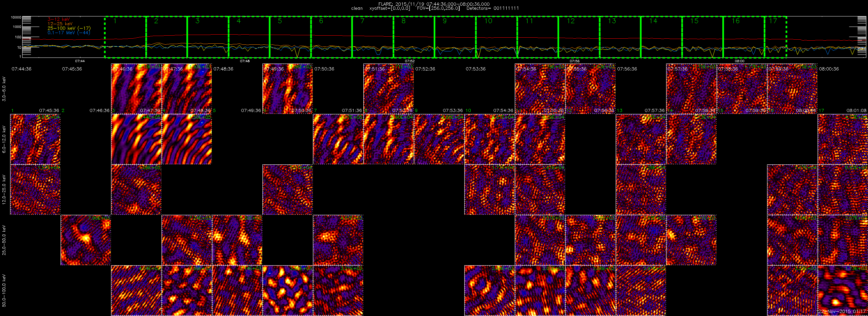Pick the 07:57:36 image labeled 1.70E+03
The image size is (868, 316).
point(691,88)
